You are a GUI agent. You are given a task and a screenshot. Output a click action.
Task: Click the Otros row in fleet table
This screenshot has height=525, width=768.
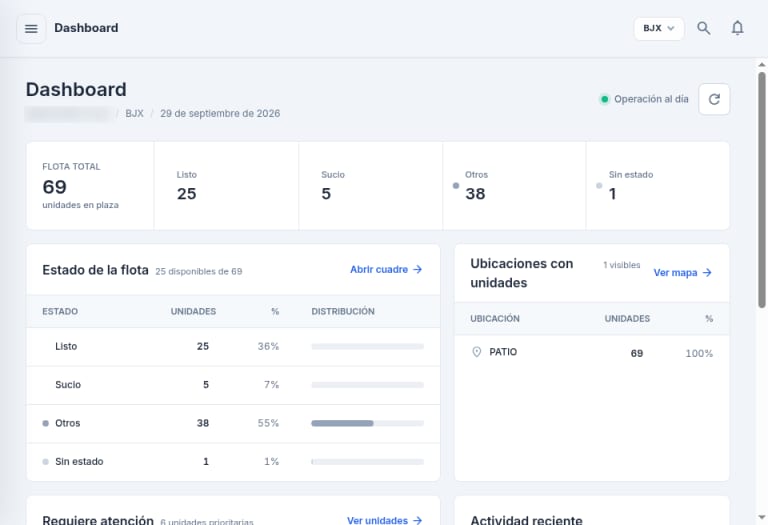pos(233,424)
